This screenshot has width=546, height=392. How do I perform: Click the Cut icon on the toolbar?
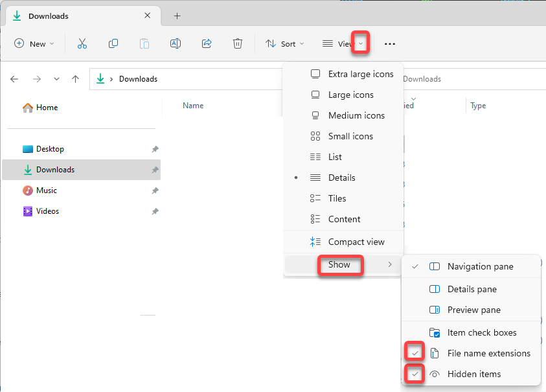click(x=82, y=43)
